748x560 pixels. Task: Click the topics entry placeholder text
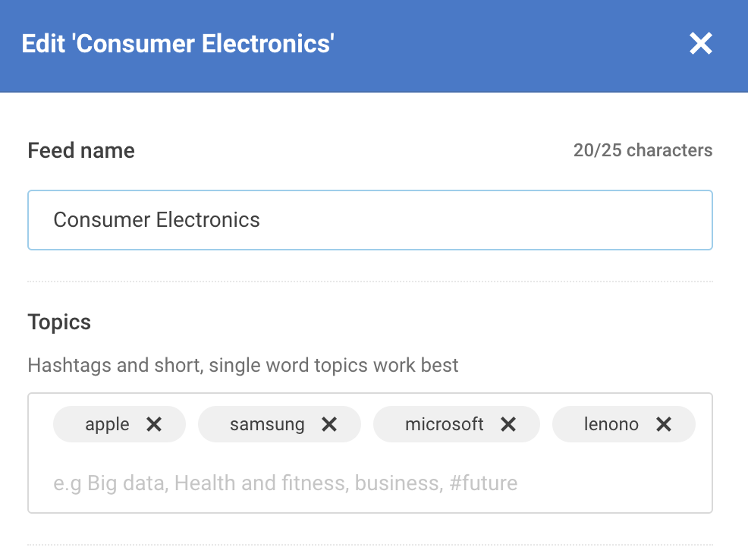[x=285, y=483]
